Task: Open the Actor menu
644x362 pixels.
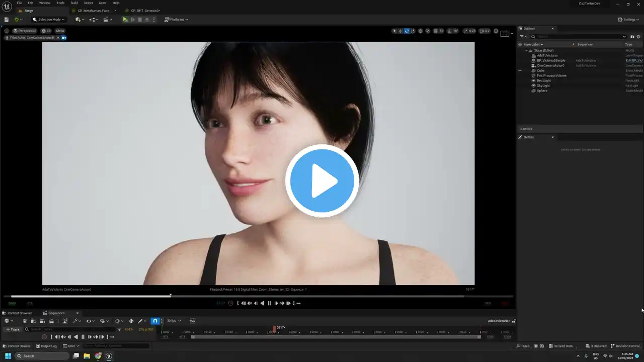Action: [x=103, y=3]
